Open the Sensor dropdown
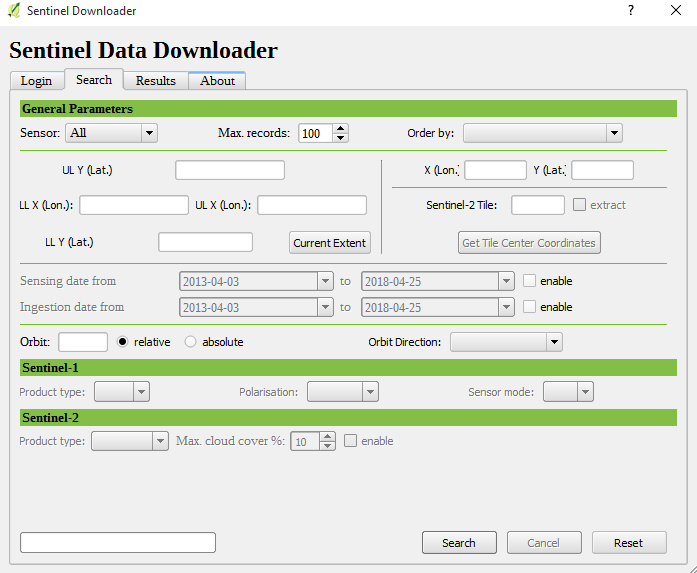The image size is (697, 573). pos(112,133)
